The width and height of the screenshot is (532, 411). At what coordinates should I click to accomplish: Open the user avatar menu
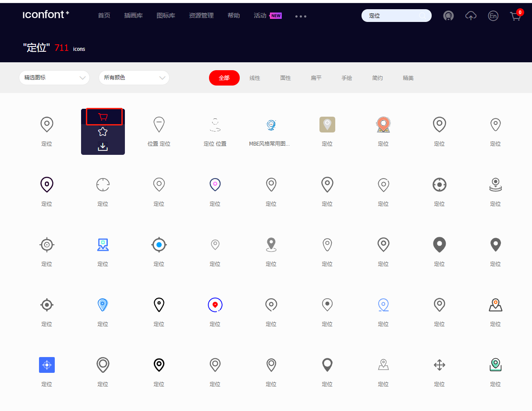point(448,16)
